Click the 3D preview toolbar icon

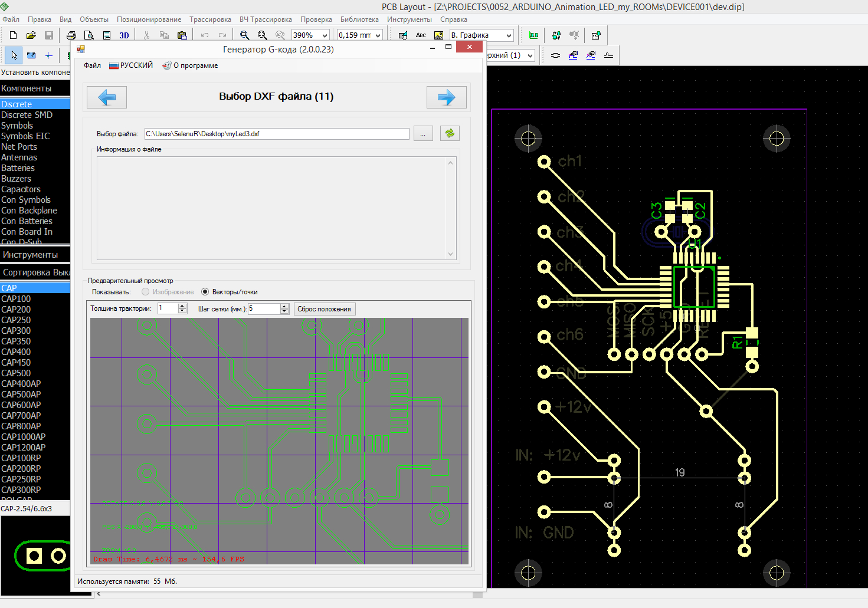pyautogui.click(x=124, y=35)
